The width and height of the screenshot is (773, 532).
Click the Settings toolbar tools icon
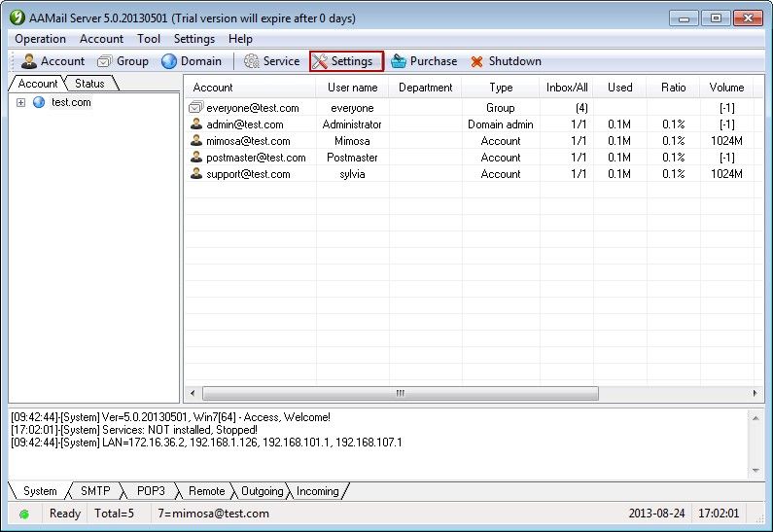[320, 61]
